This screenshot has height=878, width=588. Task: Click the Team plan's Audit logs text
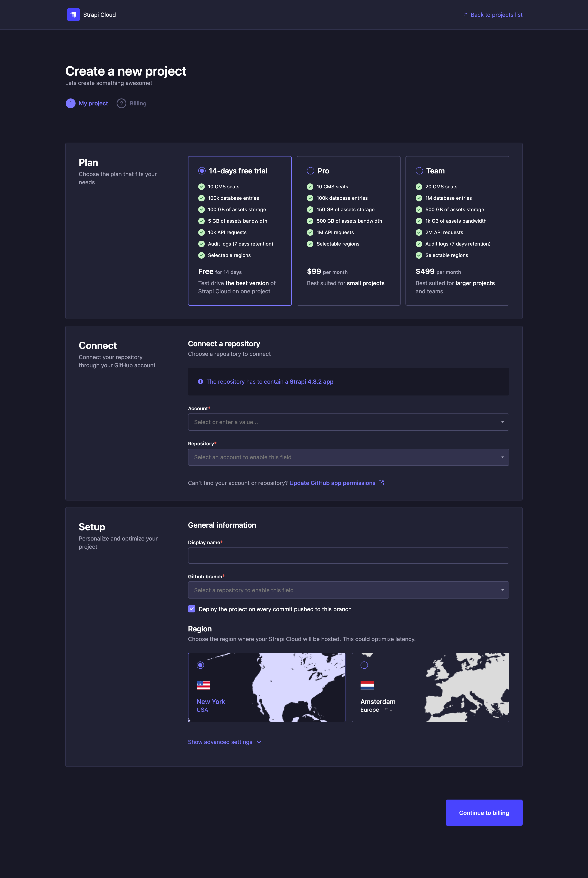458,244
